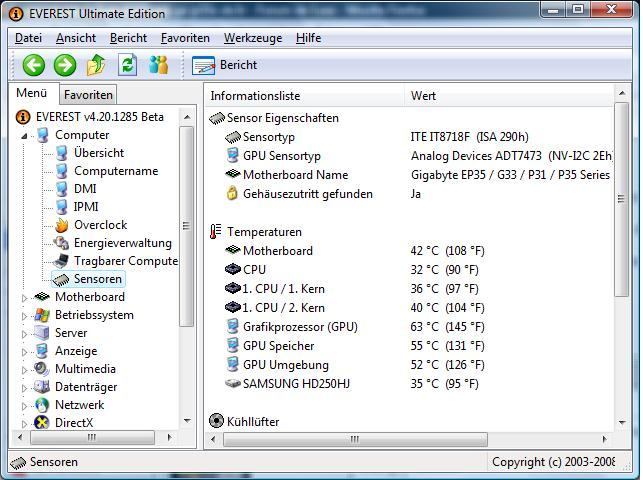Click the Temperaturen thermometer icon
The image size is (643, 480).
click(215, 232)
